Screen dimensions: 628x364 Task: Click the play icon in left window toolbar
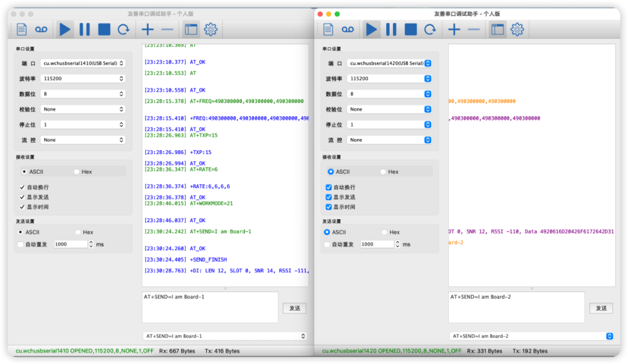click(65, 30)
